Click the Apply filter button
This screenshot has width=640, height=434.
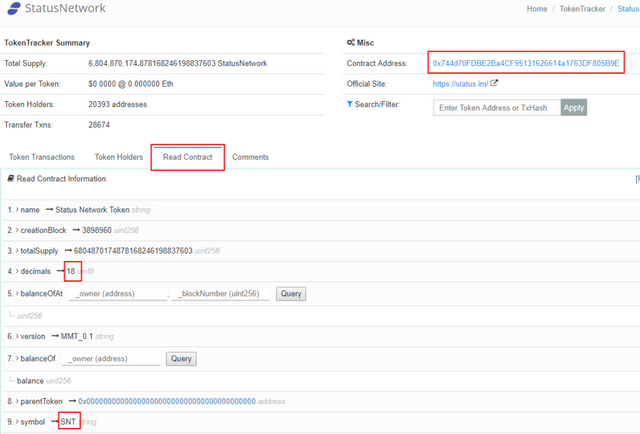pos(574,107)
